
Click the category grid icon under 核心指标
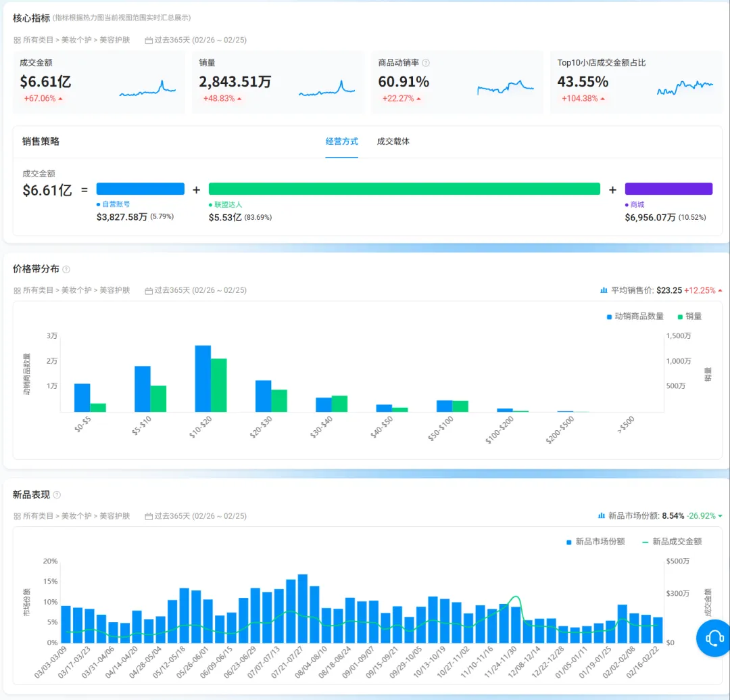click(17, 41)
